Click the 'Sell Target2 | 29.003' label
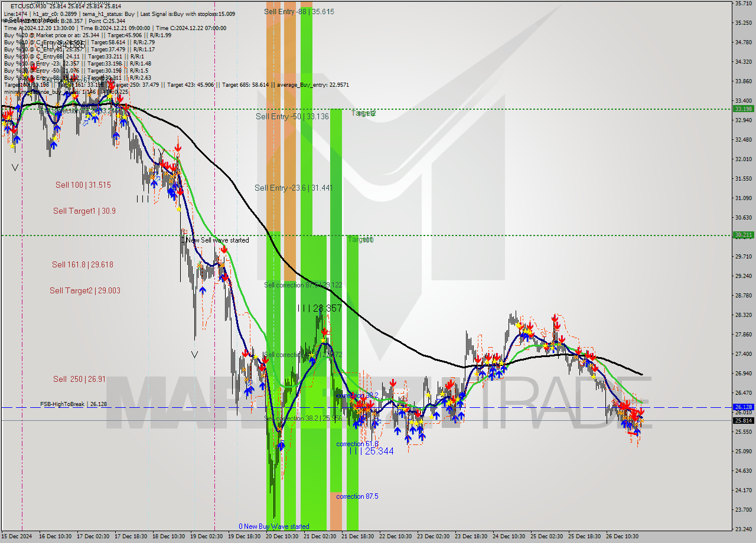The height and width of the screenshot is (543, 756). [84, 290]
